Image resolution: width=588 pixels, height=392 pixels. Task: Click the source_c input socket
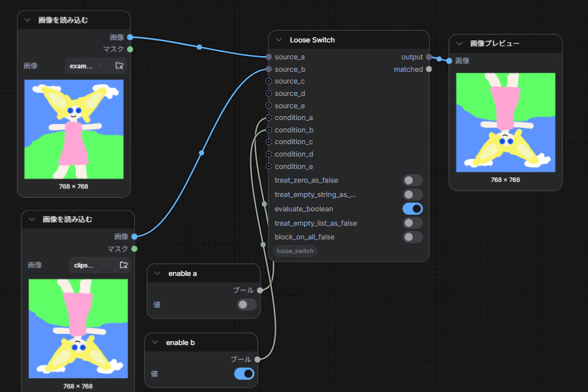coord(269,82)
